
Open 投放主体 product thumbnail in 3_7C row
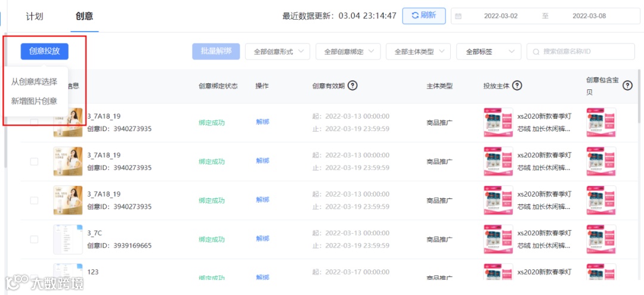[x=498, y=239]
